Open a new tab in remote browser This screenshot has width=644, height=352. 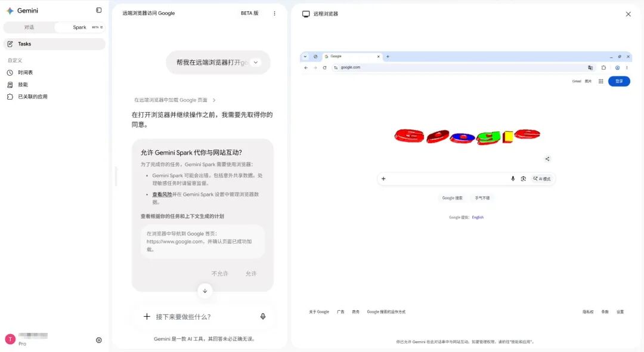click(388, 57)
